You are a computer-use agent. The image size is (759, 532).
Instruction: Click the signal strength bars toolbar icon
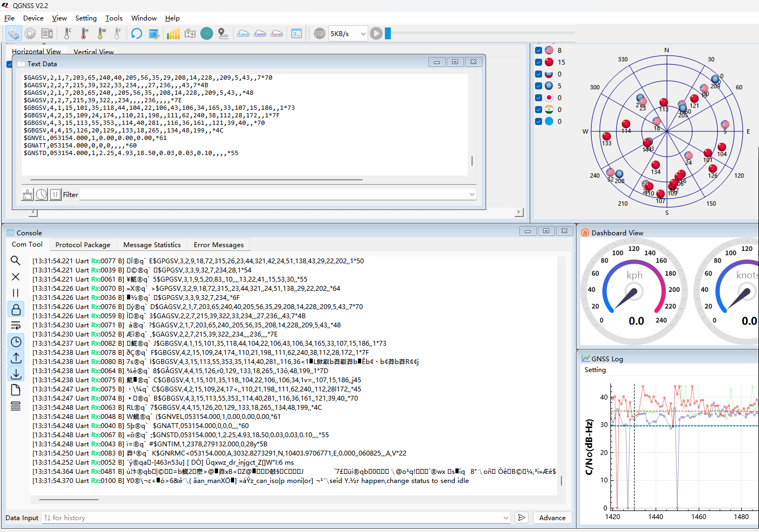173,34
